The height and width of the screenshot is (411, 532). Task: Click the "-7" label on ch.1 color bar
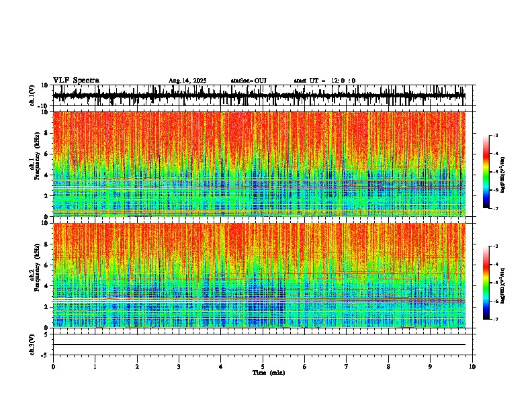click(x=495, y=208)
